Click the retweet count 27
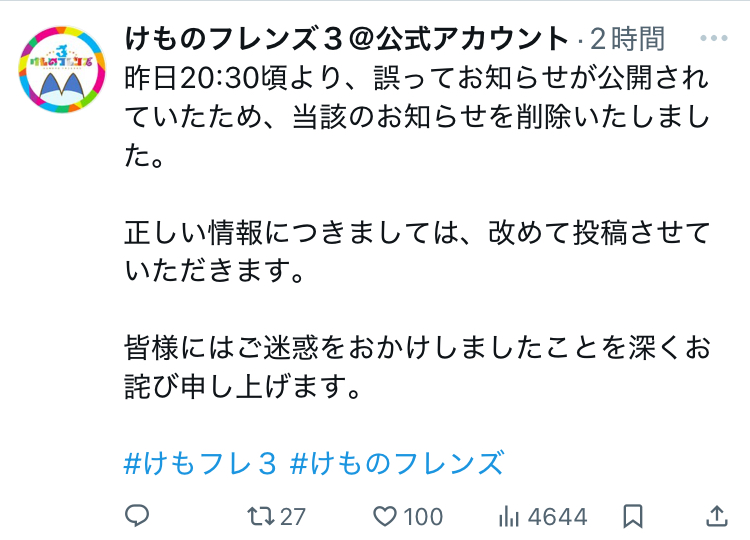The image size is (750, 540). 292,517
